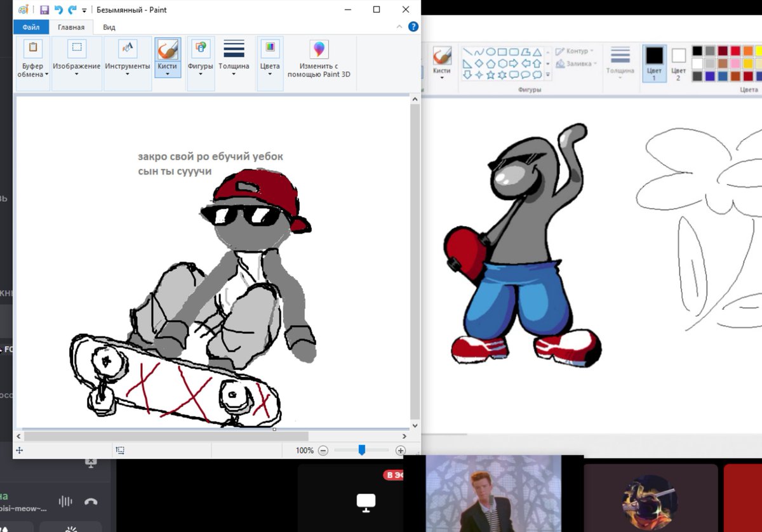Screen dimensions: 762x532
Task: Select the pentagon shape in background Paint
Action: 491,63
